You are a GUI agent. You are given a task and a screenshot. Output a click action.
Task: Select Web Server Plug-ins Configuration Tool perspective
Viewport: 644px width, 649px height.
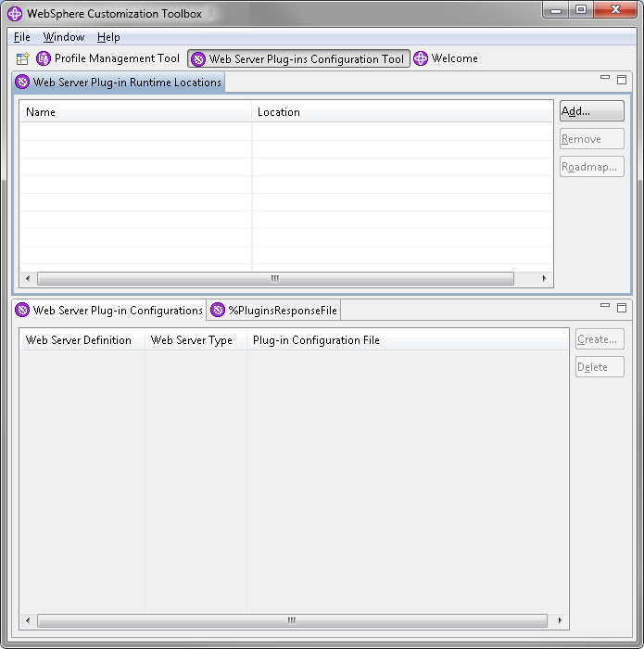[x=298, y=58]
